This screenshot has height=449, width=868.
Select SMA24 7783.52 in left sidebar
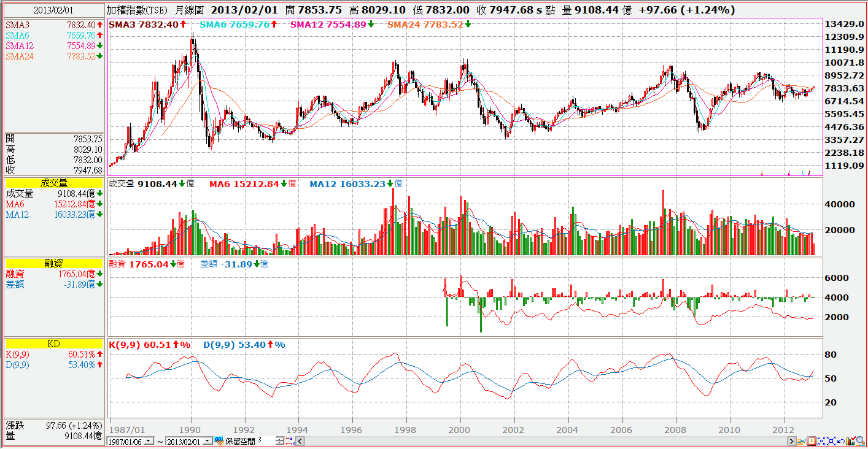pos(54,56)
